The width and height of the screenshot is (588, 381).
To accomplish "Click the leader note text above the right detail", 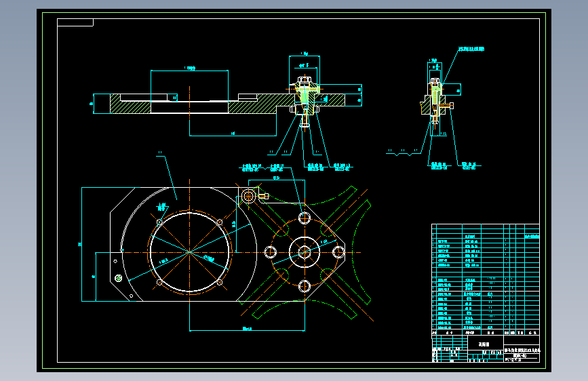I will [471, 49].
